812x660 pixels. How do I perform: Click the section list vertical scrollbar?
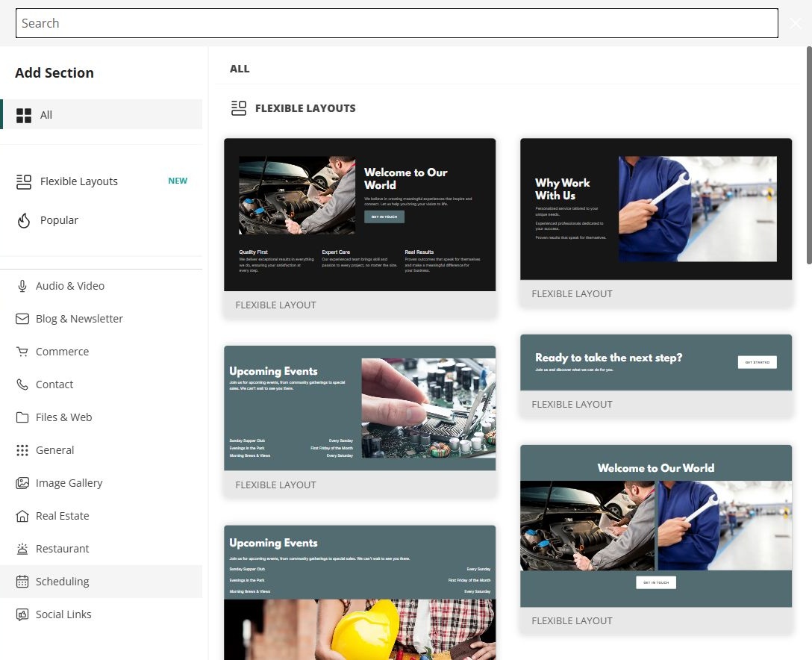point(809,155)
